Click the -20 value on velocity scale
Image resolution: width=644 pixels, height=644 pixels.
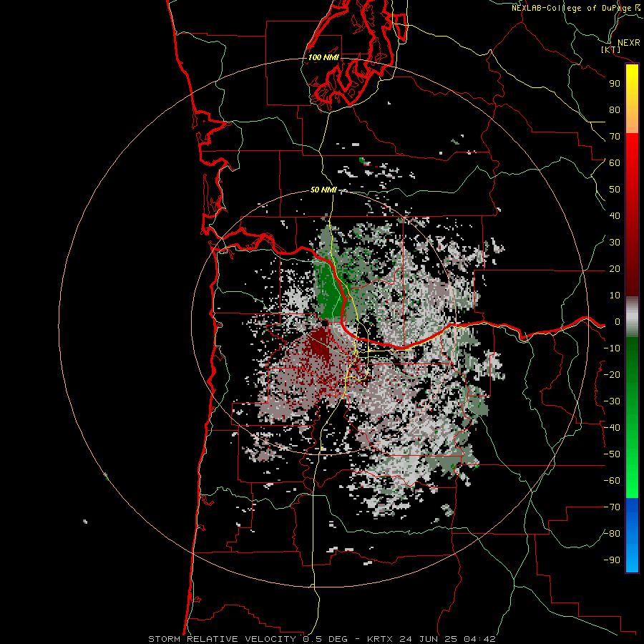pos(612,374)
